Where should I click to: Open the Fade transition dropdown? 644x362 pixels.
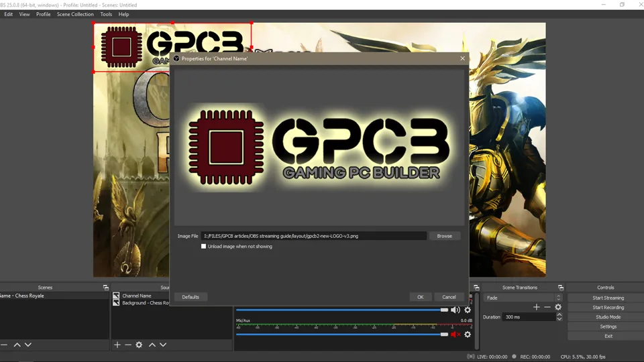point(523,298)
